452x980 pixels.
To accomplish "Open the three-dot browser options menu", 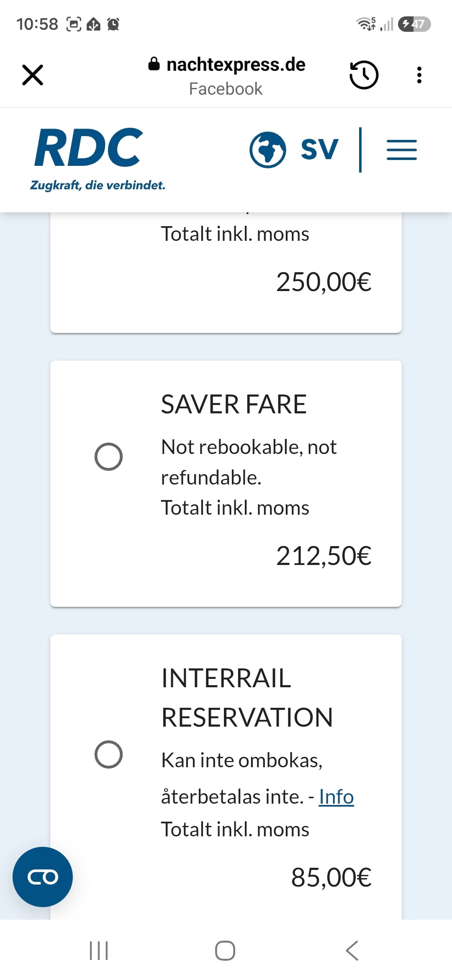I will pos(419,75).
